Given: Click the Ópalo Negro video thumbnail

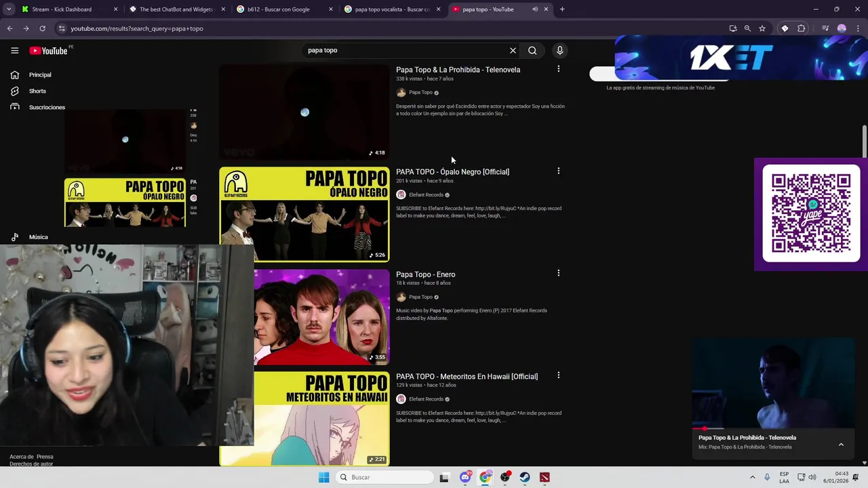Looking at the screenshot, I should pos(304,214).
